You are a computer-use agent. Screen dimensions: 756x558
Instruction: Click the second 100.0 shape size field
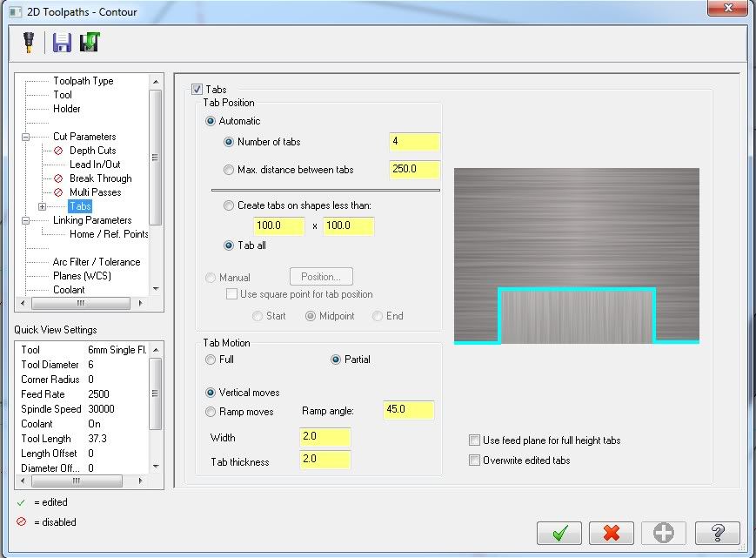[348, 225]
